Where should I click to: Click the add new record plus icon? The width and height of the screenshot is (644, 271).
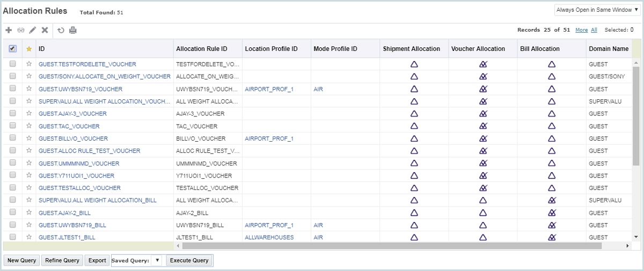coord(9,30)
